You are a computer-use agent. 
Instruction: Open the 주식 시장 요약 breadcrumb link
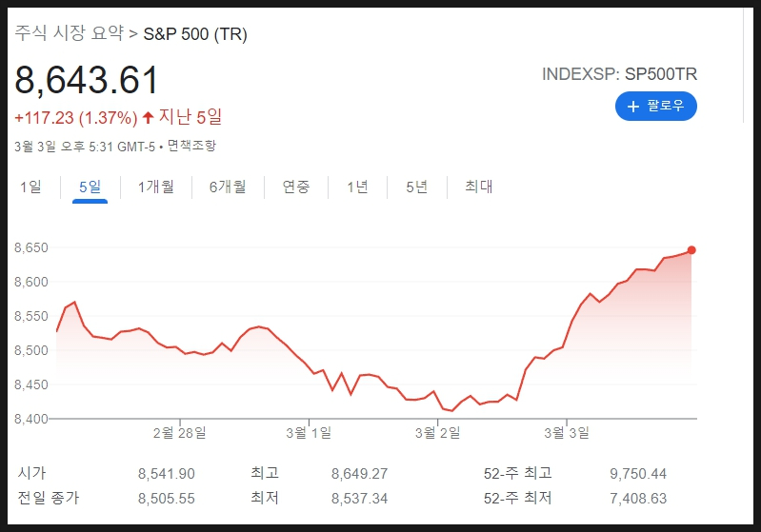pos(69,33)
